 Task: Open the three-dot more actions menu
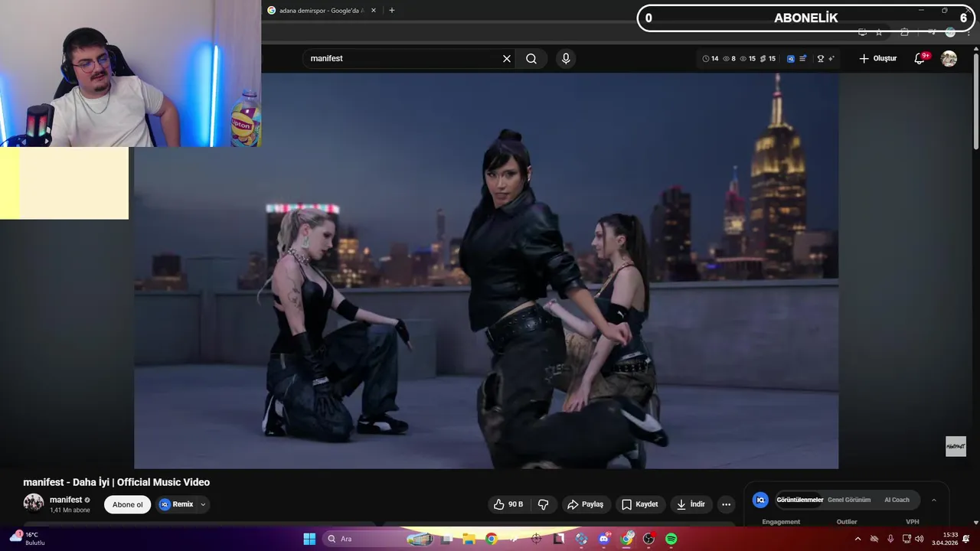click(726, 504)
